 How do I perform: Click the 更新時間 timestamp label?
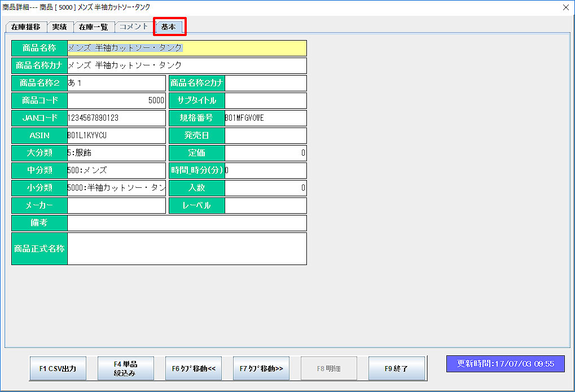pos(505,363)
